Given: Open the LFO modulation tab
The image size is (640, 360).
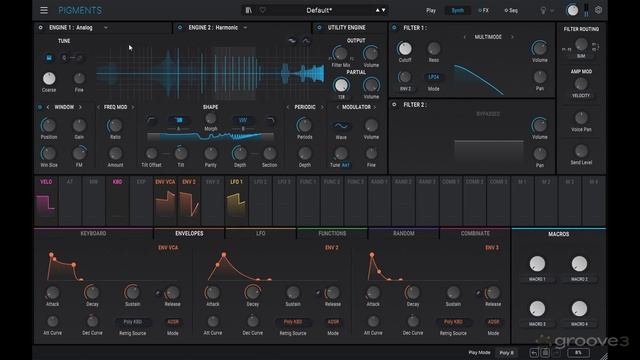Looking at the screenshot, I should click(260, 233).
